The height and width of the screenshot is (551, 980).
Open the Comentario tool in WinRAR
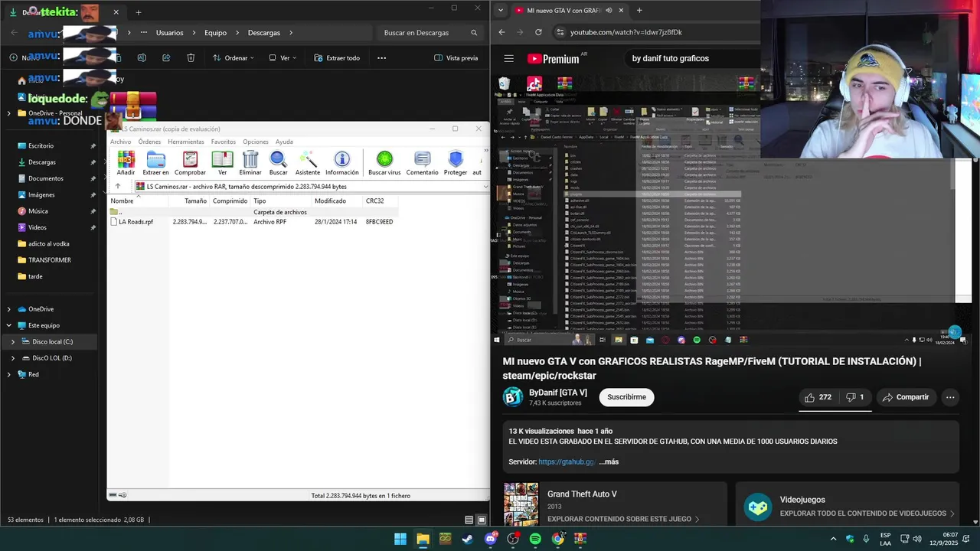click(x=422, y=163)
